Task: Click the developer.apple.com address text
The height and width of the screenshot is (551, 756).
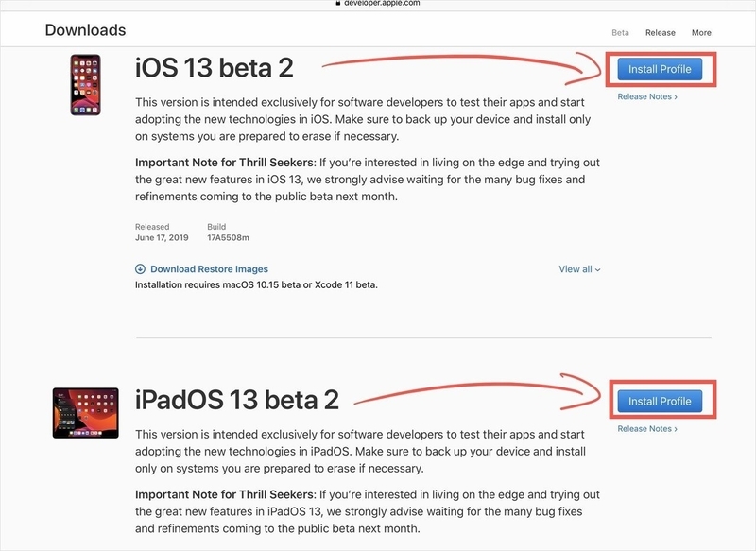Action: tap(382, 3)
